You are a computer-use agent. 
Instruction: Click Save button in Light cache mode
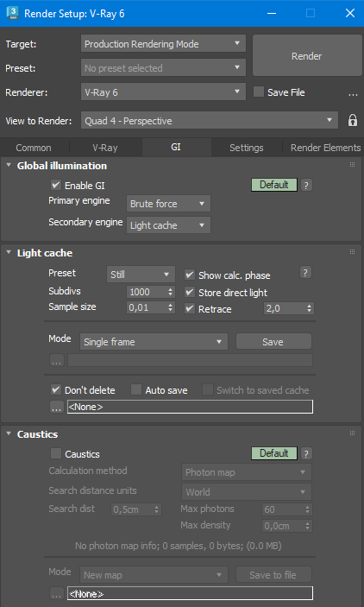273,342
